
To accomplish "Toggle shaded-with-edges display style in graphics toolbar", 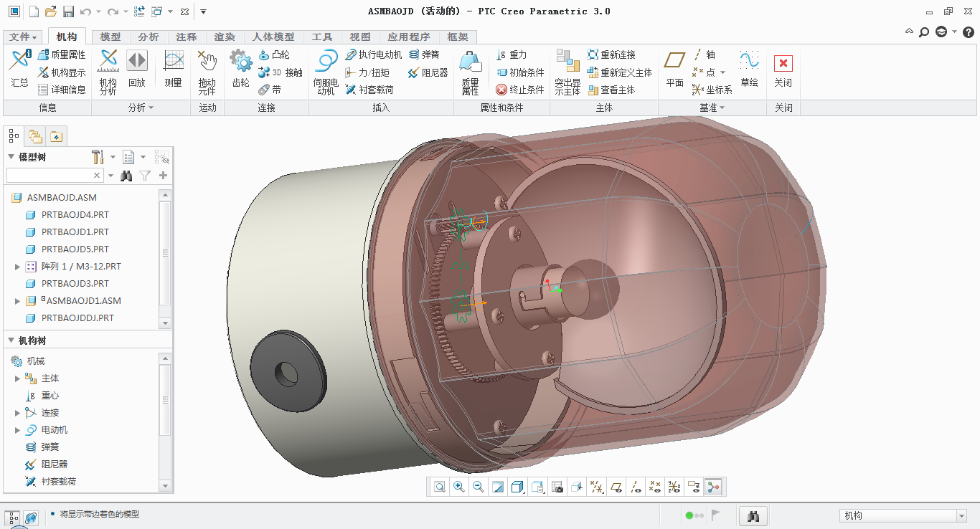I will tap(517, 487).
